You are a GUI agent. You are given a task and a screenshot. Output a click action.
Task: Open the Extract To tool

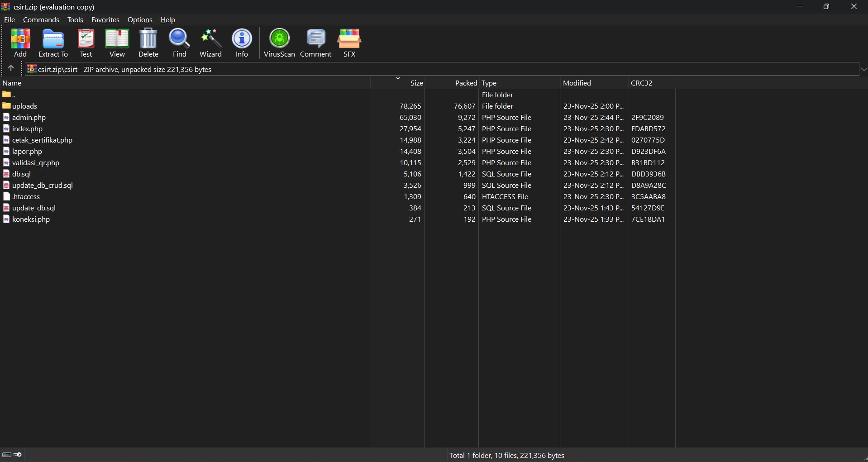[x=53, y=43]
